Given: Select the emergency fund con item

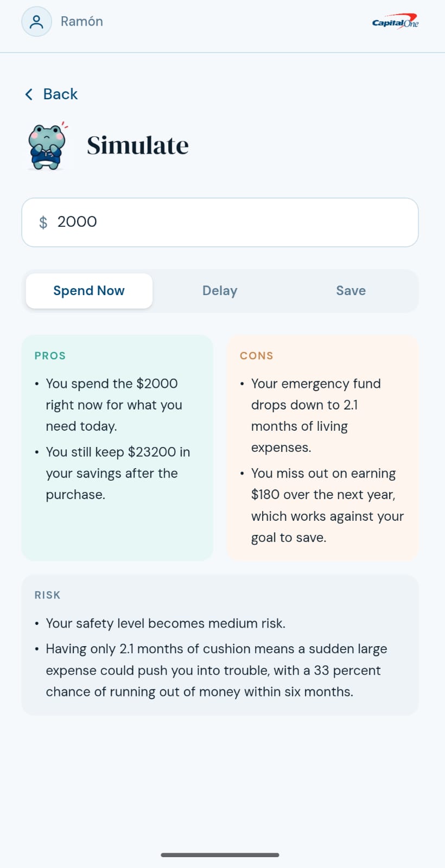Looking at the screenshot, I should coord(316,416).
